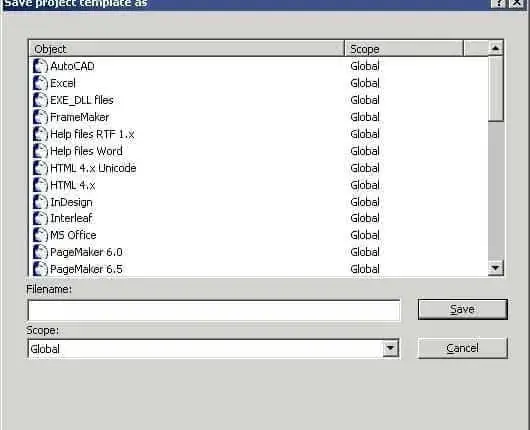Click the list scrollbar down arrow

coord(496,268)
